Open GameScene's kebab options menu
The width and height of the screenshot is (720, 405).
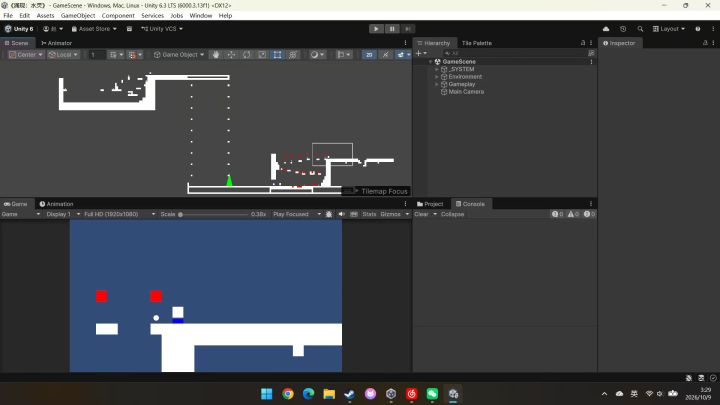pos(591,62)
